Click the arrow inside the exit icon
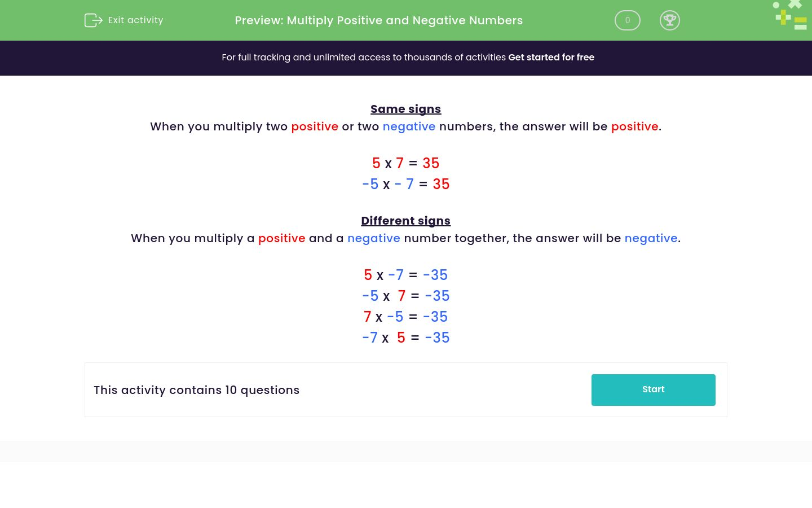 pos(96,20)
